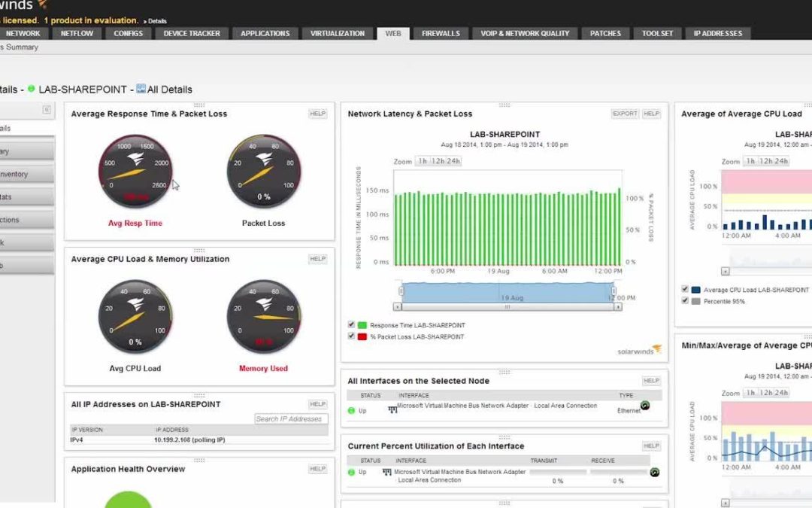Click drag grip atop All Interfaces panel
Viewport: 812px width, 508px height.
coord(504,373)
